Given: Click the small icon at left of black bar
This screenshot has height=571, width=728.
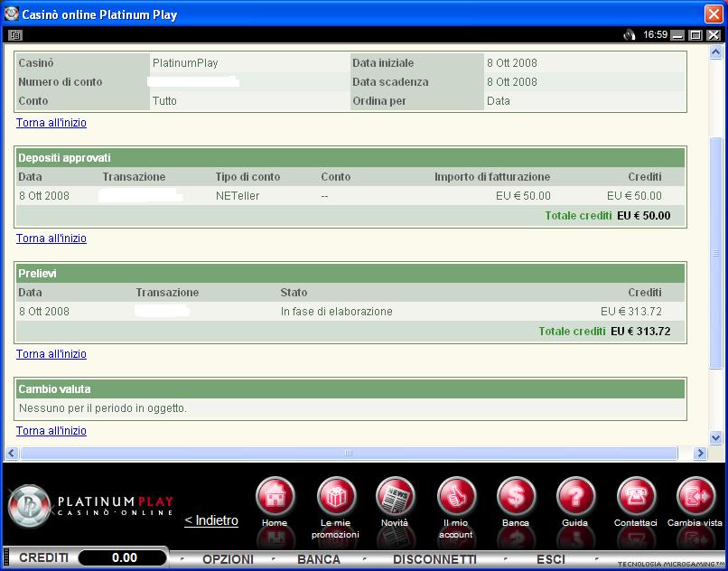Looking at the screenshot, I should tap(15, 35).
